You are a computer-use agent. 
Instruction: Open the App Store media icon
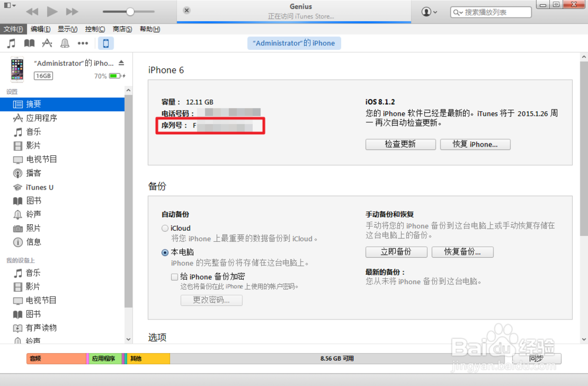pyautogui.click(x=46, y=43)
